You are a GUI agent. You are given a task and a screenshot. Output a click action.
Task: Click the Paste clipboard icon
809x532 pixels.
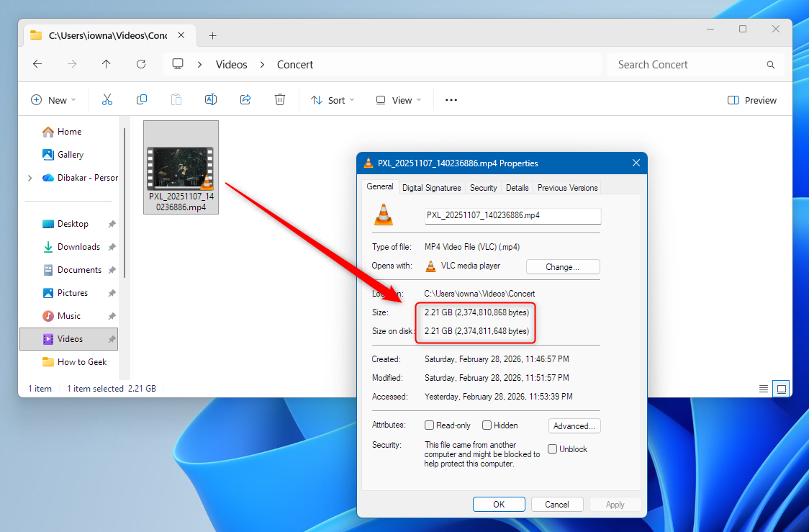click(x=176, y=99)
